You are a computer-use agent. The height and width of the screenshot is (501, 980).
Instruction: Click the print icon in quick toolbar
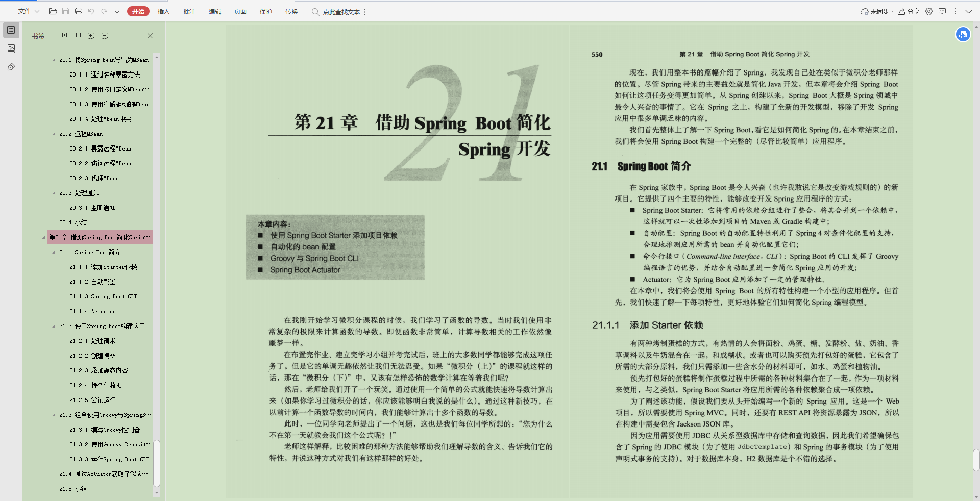[x=79, y=11]
